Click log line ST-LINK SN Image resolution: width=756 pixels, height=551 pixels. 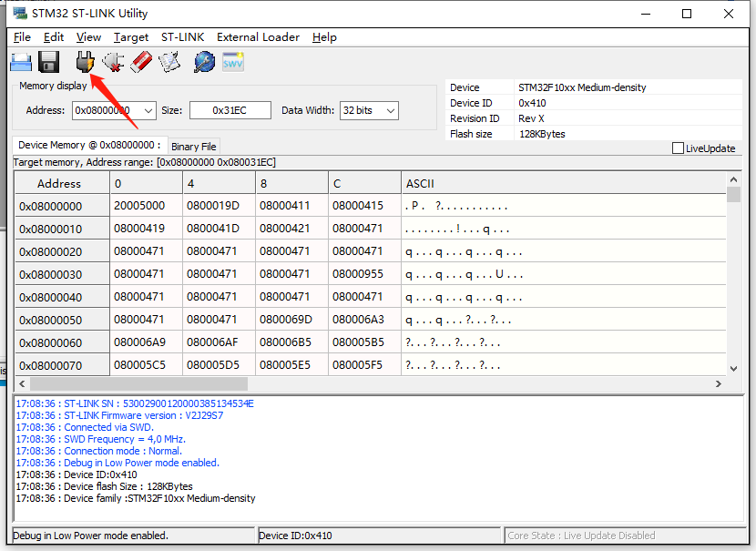point(135,403)
